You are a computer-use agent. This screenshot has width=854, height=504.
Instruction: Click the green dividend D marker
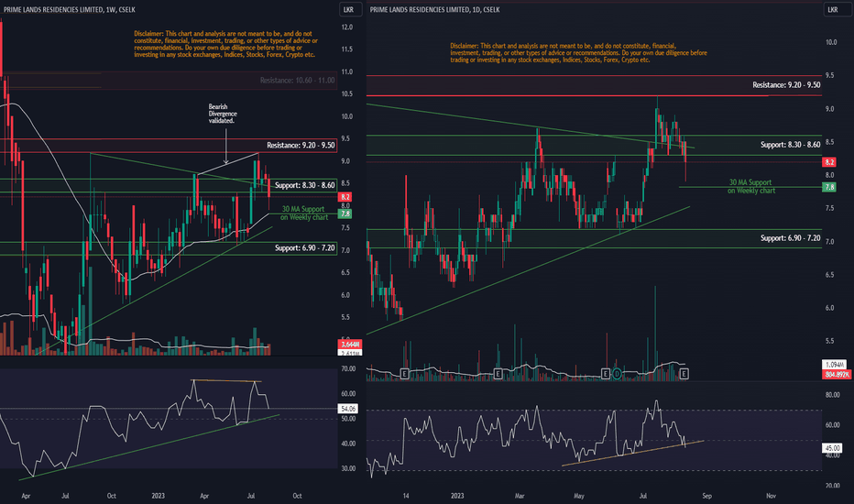[x=617, y=374]
